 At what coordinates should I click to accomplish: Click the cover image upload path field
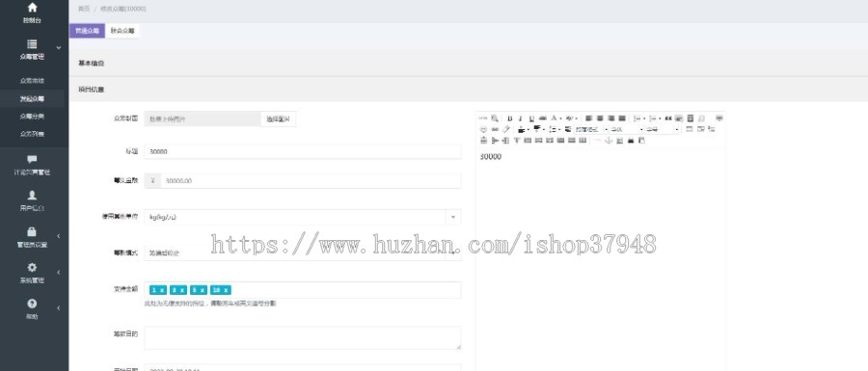click(x=203, y=119)
